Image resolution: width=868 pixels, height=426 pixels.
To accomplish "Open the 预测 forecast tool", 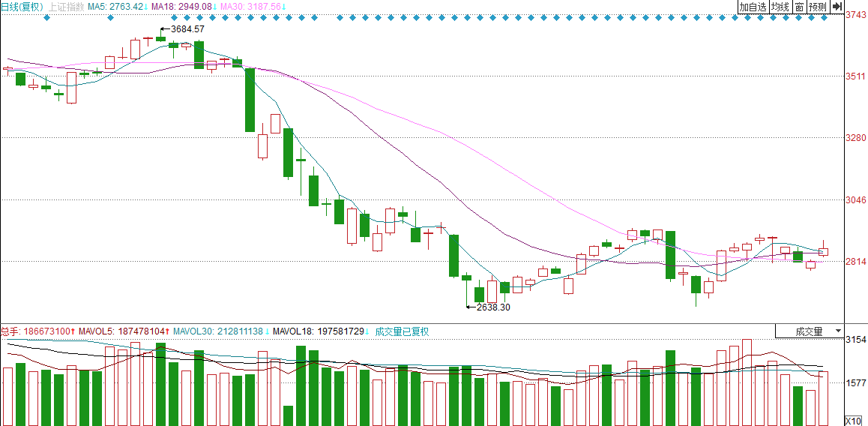I will point(817,7).
